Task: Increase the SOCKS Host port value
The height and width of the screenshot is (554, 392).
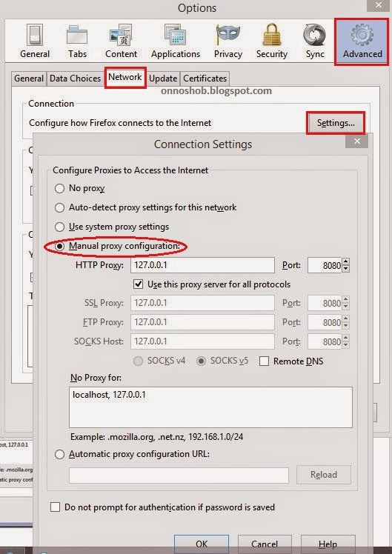Action: tap(346, 338)
